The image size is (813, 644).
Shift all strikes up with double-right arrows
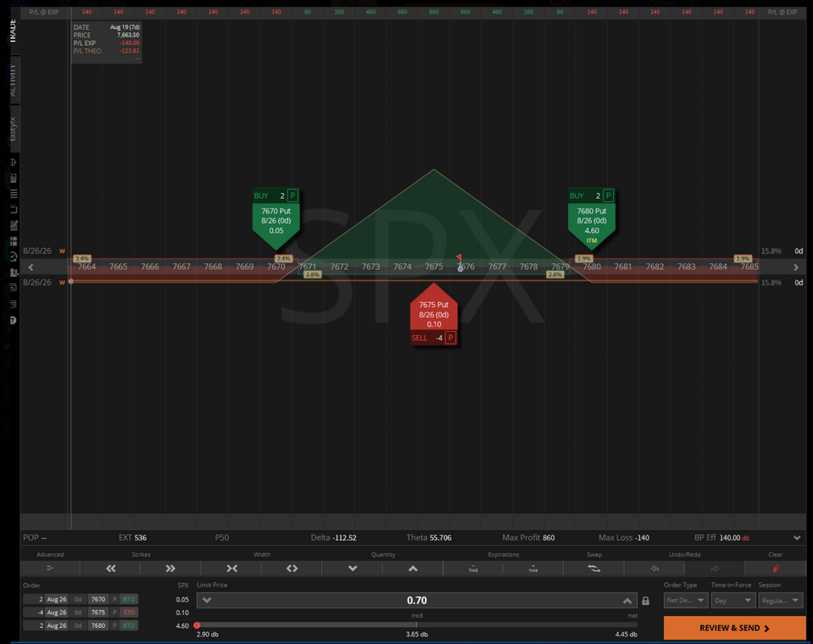pos(171,568)
